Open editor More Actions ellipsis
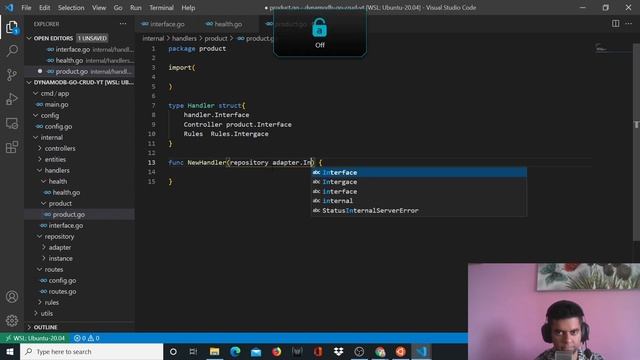The image size is (640, 360). pos(629,24)
